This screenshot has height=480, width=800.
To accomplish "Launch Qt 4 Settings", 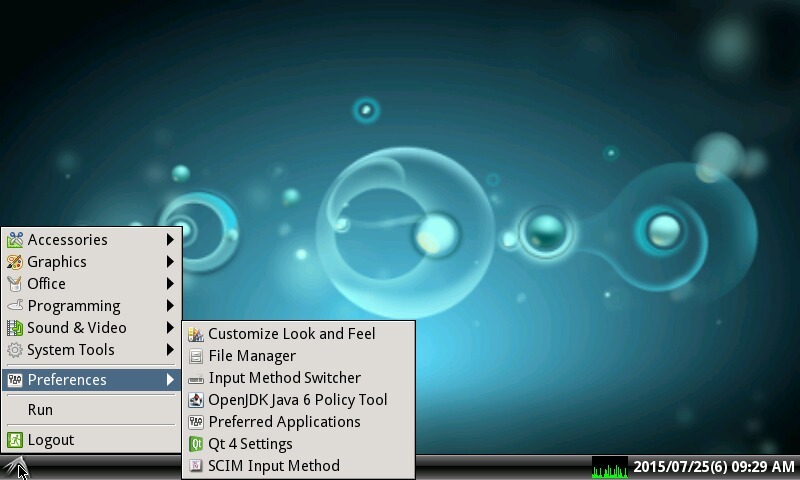I will click(298, 444).
